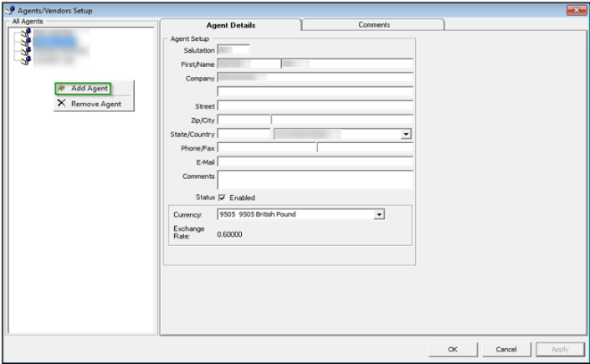Click into the Phone field

[267, 147]
